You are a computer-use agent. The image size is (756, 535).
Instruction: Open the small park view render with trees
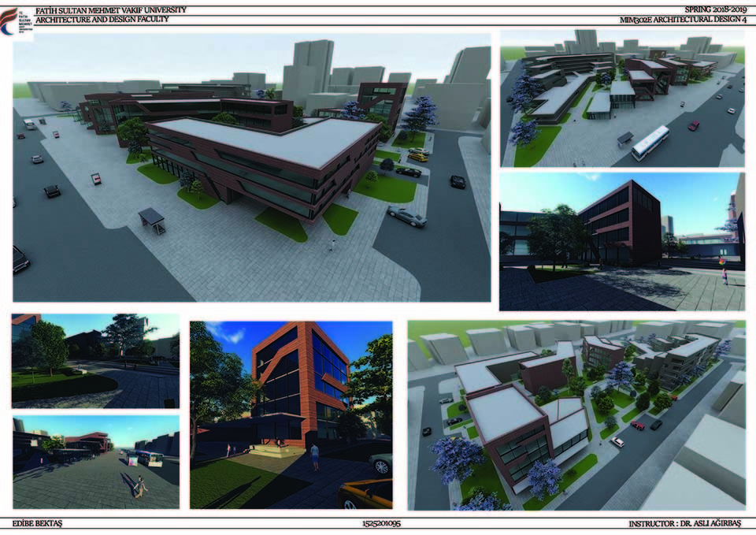(95, 361)
